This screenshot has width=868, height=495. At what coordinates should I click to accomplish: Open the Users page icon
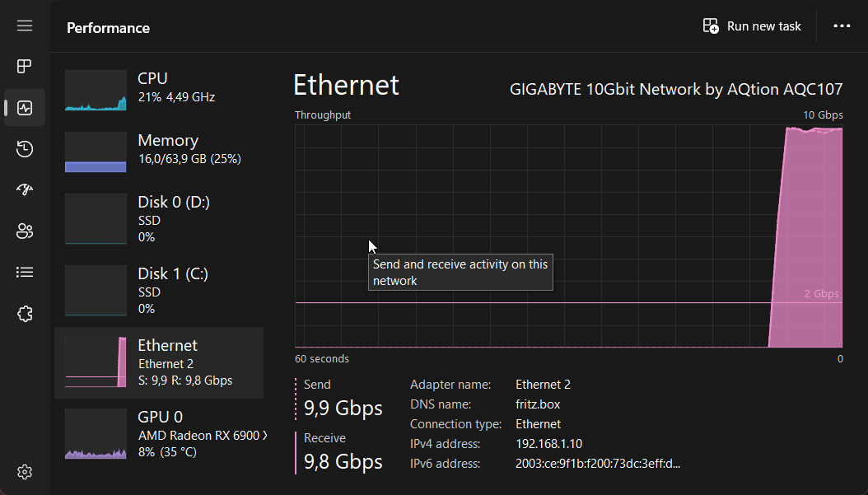pyautogui.click(x=25, y=231)
